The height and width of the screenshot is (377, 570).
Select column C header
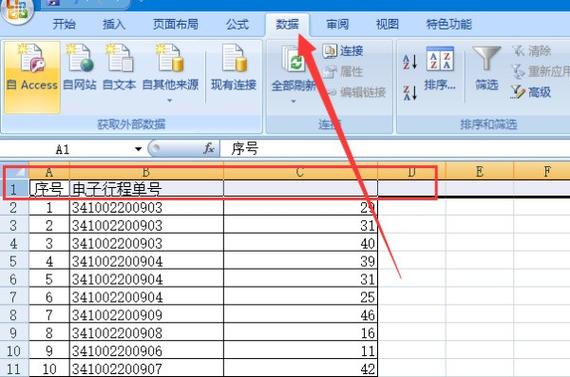click(300, 172)
